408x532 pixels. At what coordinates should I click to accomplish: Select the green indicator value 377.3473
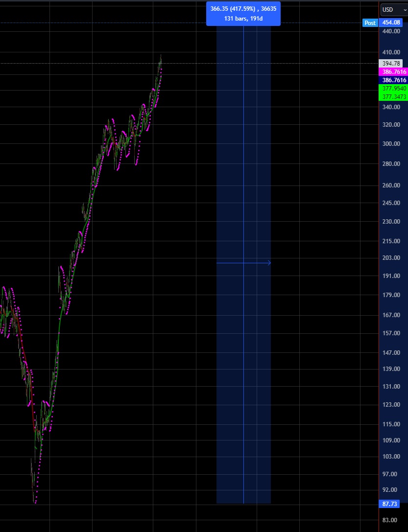(x=392, y=96)
